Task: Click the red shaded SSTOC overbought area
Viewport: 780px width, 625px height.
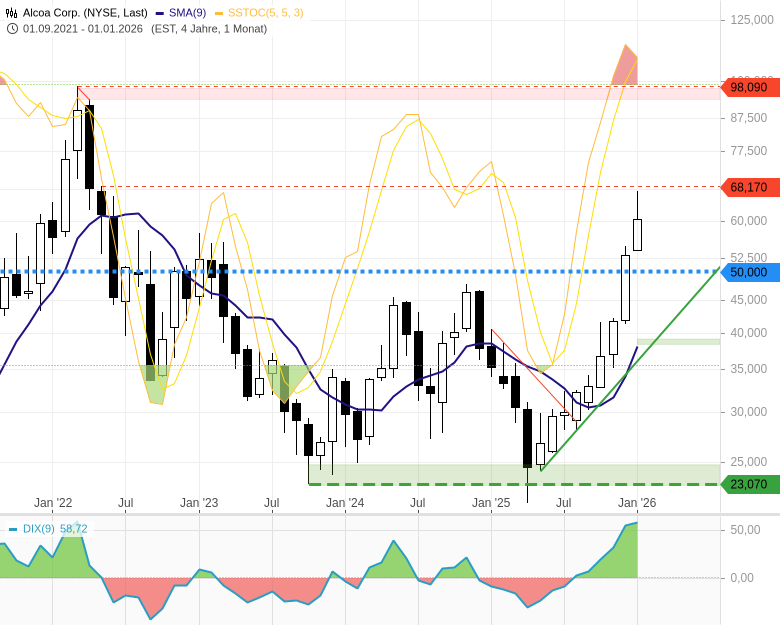Action: 626,68
